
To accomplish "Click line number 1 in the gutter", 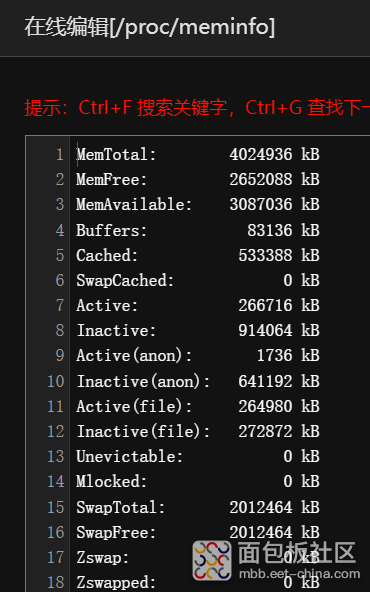I will [60, 154].
